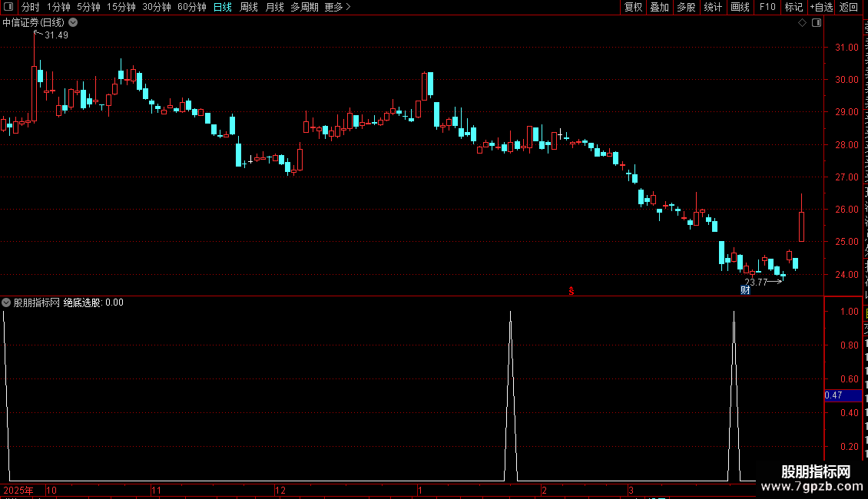Click the 绝底选股: 0.00 indicator value
868x499 pixels.
[x=94, y=302]
